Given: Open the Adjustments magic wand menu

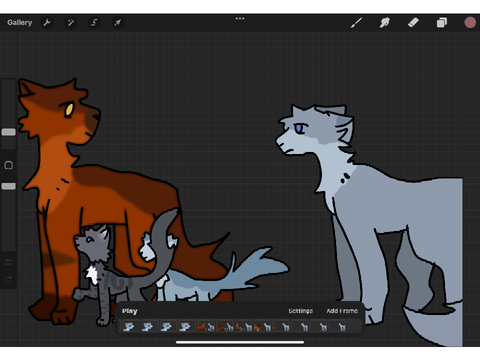Looking at the screenshot, I should [x=71, y=23].
